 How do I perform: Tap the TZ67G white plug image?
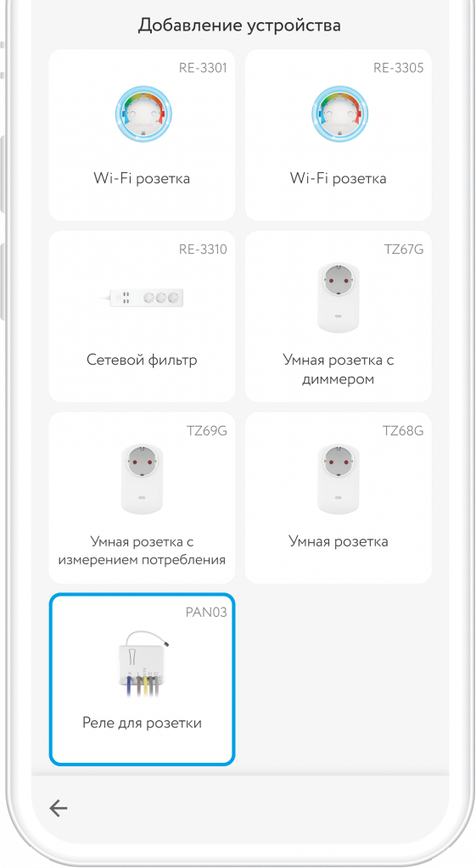339,298
